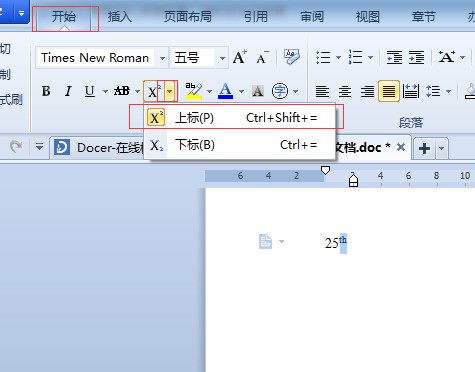Toggle bold formatting

point(46,91)
